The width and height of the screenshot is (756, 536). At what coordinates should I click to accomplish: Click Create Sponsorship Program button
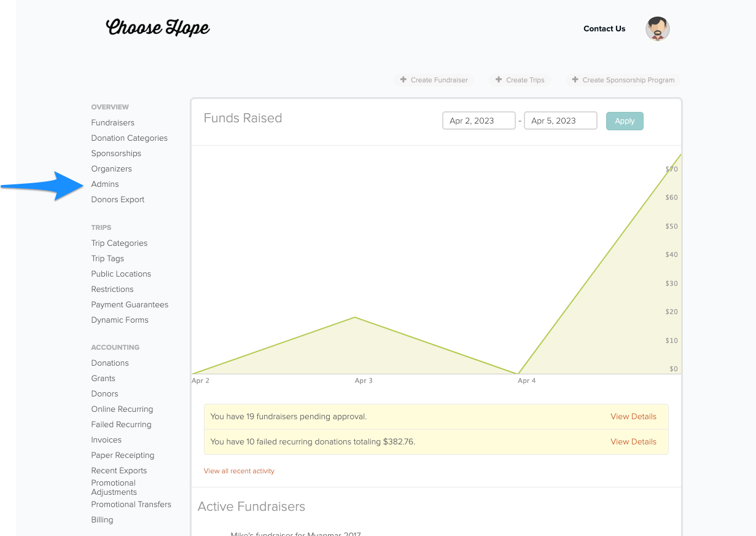[x=623, y=80]
